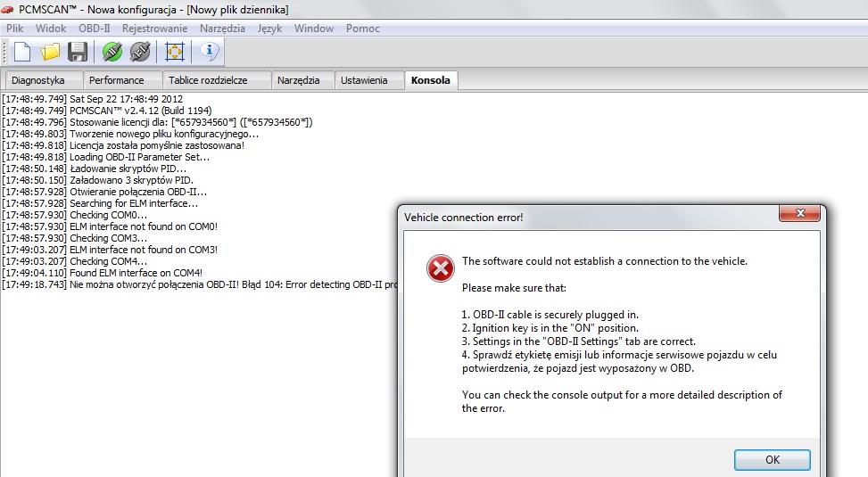Switch to the Ustawienia tab
The image size is (868, 477).
coord(364,80)
